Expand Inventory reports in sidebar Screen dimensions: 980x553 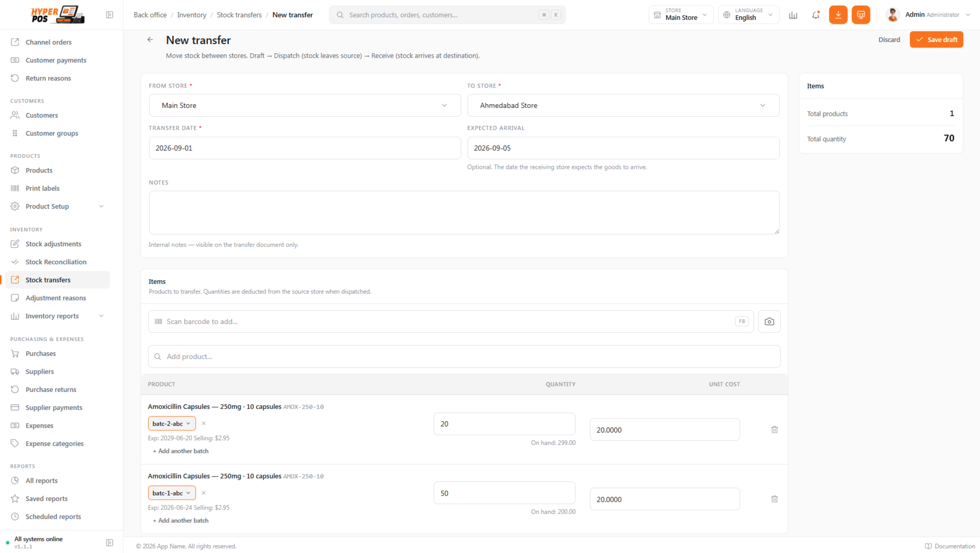pyautogui.click(x=58, y=316)
